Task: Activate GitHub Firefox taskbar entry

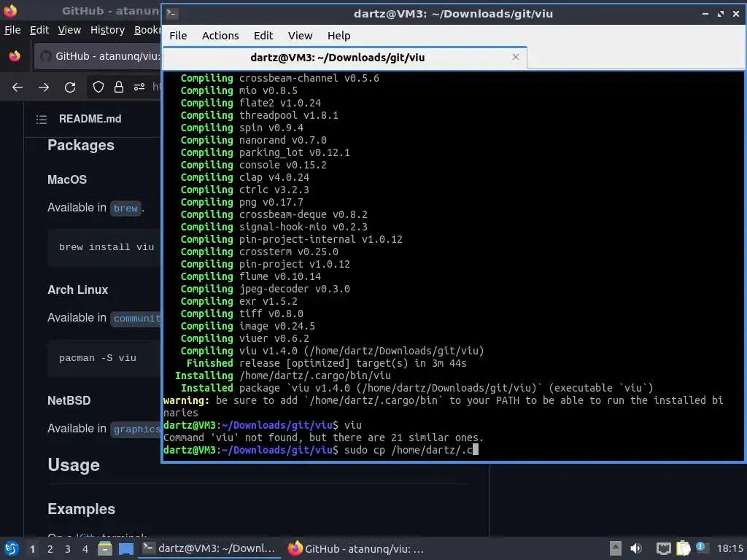Action: 356,548
